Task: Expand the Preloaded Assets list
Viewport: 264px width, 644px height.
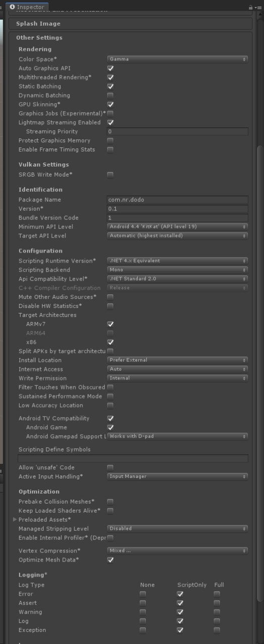Action: 16,520
